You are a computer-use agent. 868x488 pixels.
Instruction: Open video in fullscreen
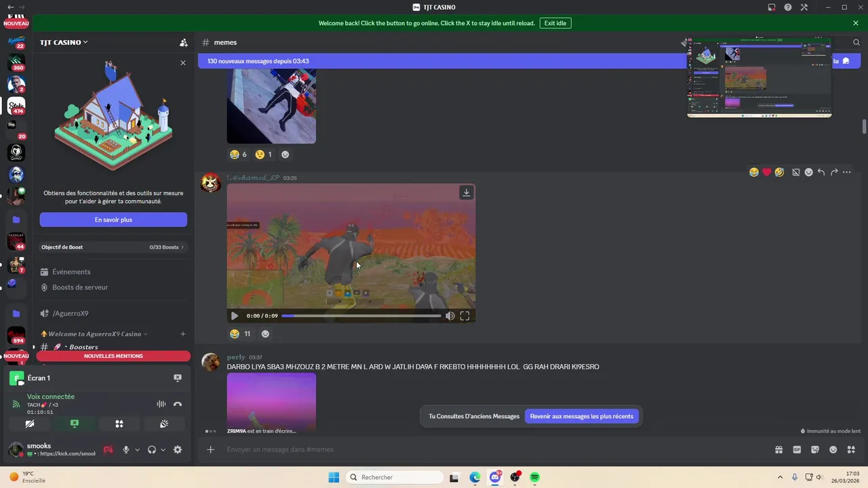click(x=465, y=316)
